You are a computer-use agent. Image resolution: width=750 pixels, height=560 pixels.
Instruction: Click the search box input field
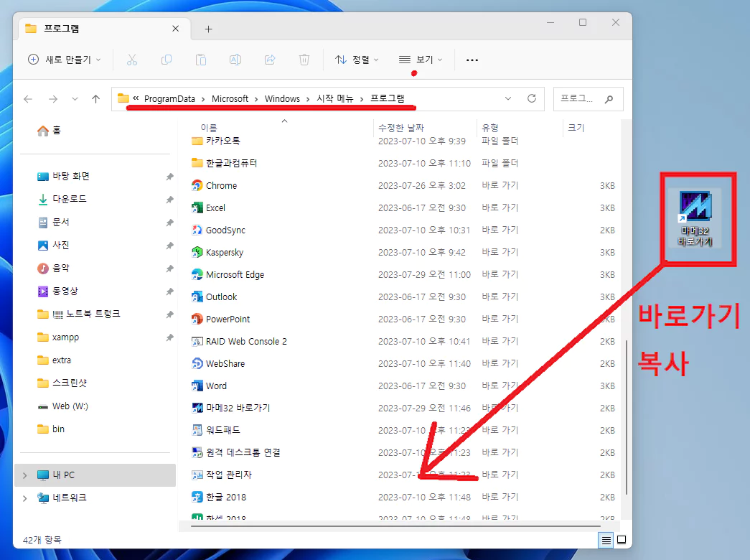589,99
